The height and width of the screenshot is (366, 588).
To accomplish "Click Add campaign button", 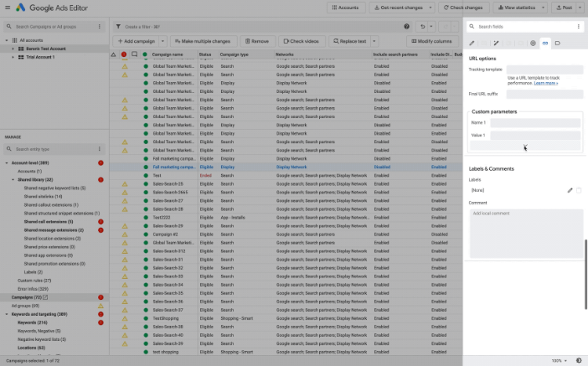I will pyautogui.click(x=137, y=41).
